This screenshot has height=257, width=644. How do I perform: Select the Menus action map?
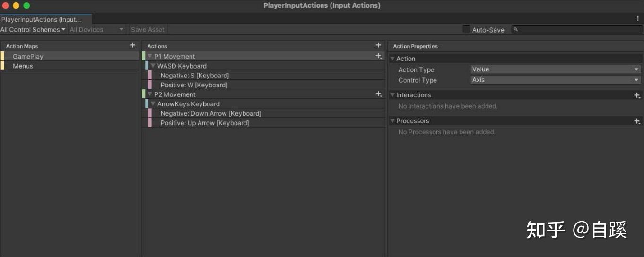[x=23, y=66]
